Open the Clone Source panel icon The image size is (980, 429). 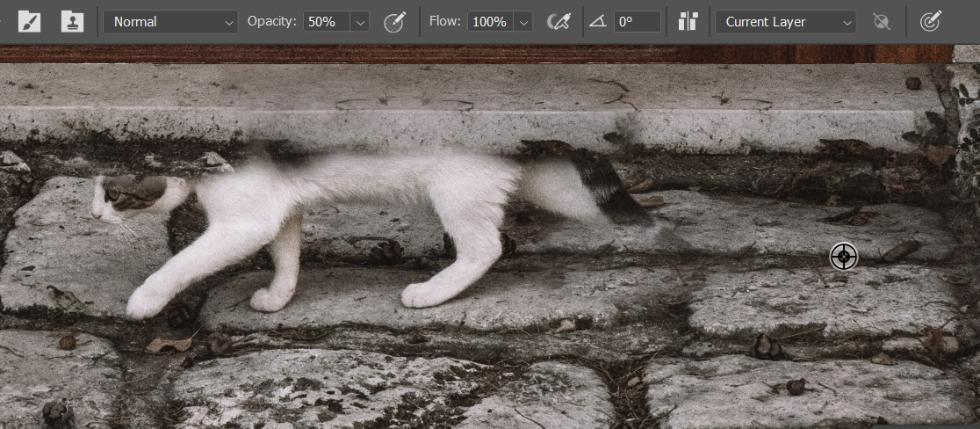[x=72, y=22]
